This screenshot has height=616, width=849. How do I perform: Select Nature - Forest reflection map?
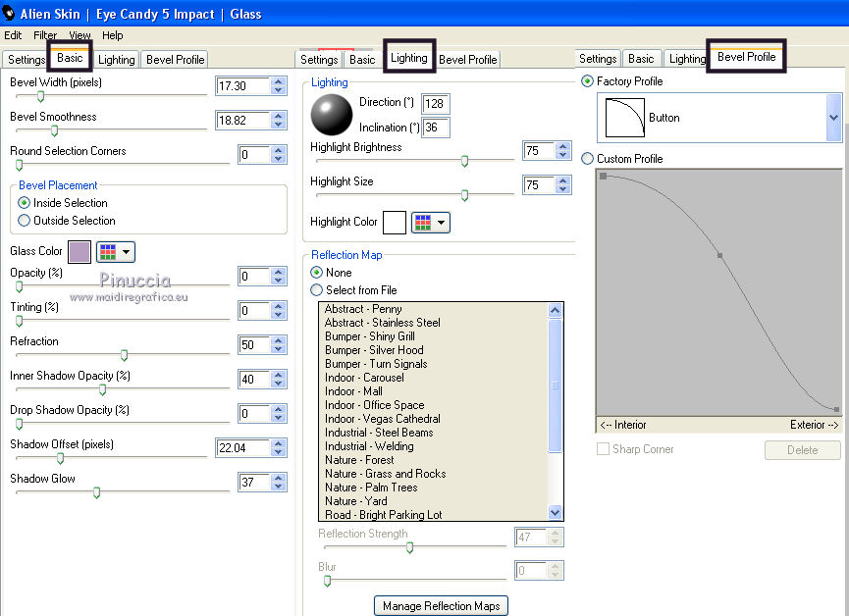pos(359,460)
